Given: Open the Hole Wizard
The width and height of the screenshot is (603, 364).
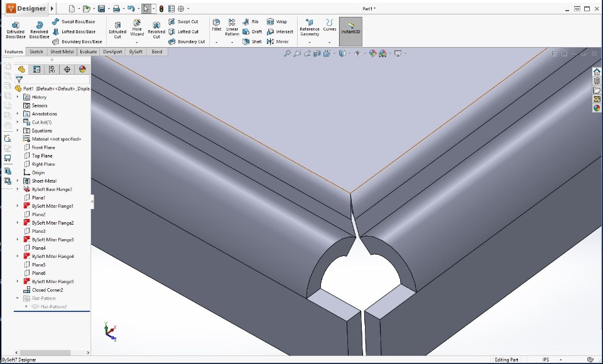Looking at the screenshot, I should [137, 28].
